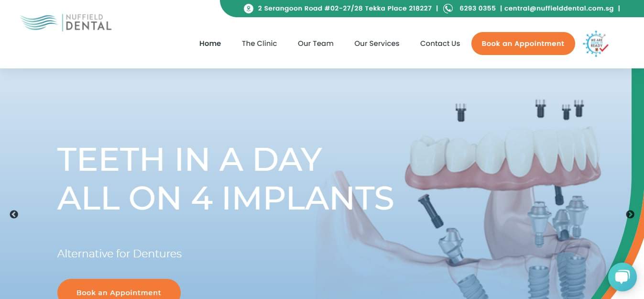Go to Contact Us page
644x299 pixels.
[440, 44]
